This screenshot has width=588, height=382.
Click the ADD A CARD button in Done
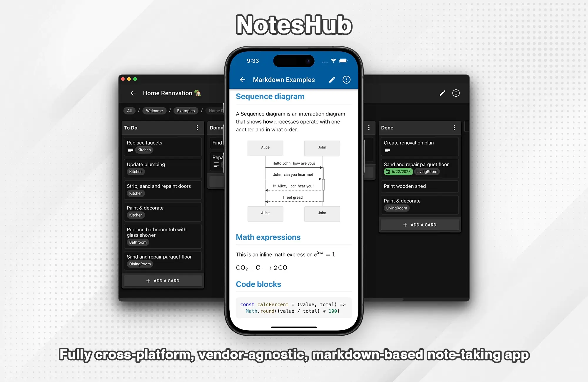coord(420,224)
